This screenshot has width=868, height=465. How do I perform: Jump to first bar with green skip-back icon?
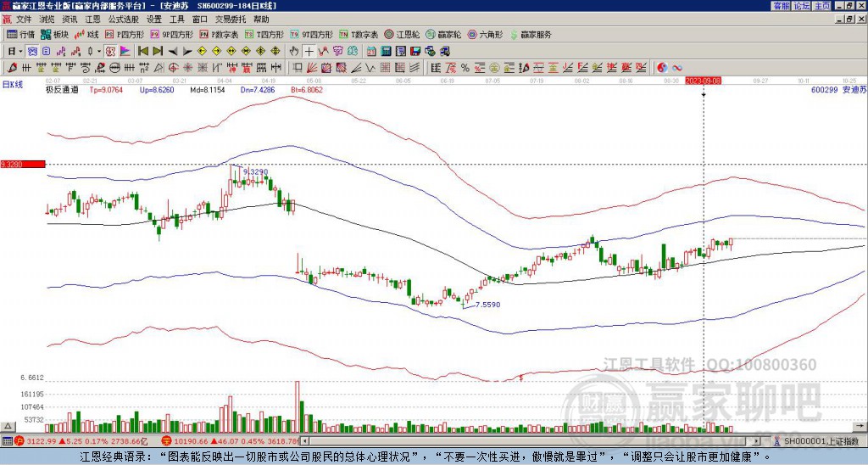[142, 52]
